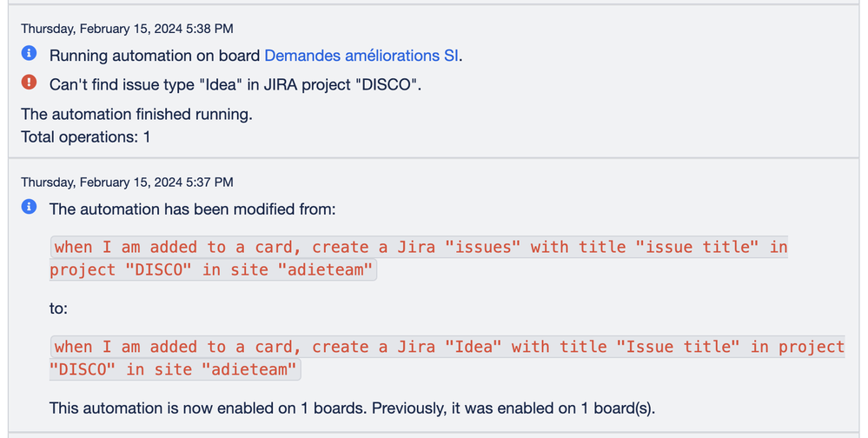Click the updated command code block with "Idea"

pyautogui.click(x=447, y=358)
